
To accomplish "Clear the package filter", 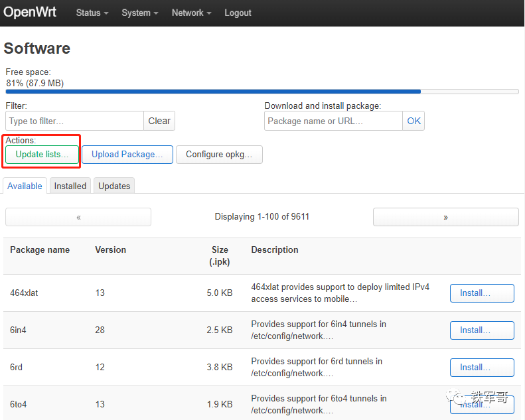I will point(159,121).
